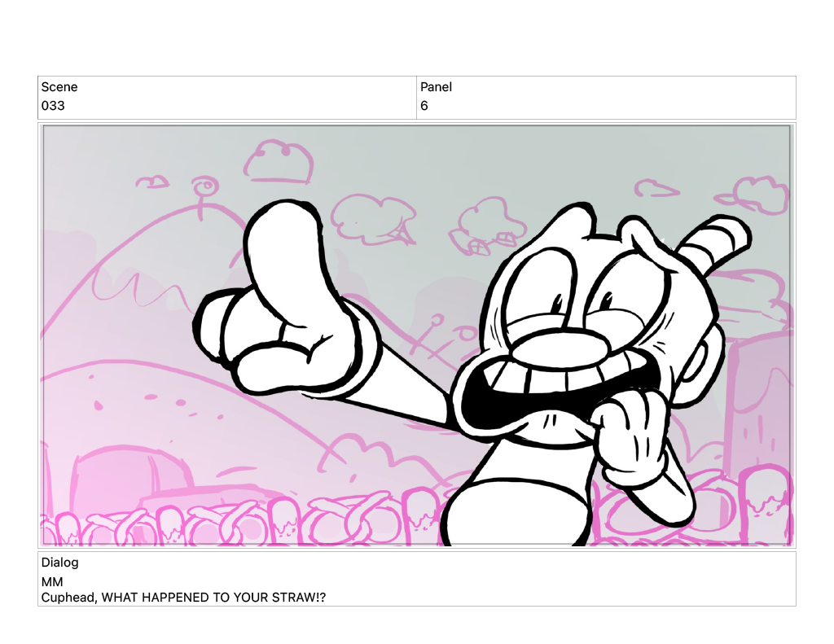Click the pink pretzel fence in foreground
Viewport: 834px width, 644px height.
coord(244,525)
